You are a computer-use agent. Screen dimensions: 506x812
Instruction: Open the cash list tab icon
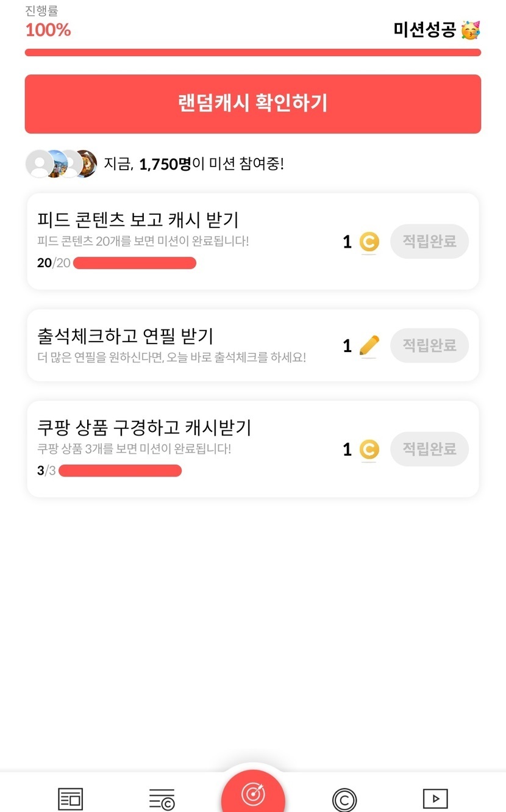(x=162, y=799)
